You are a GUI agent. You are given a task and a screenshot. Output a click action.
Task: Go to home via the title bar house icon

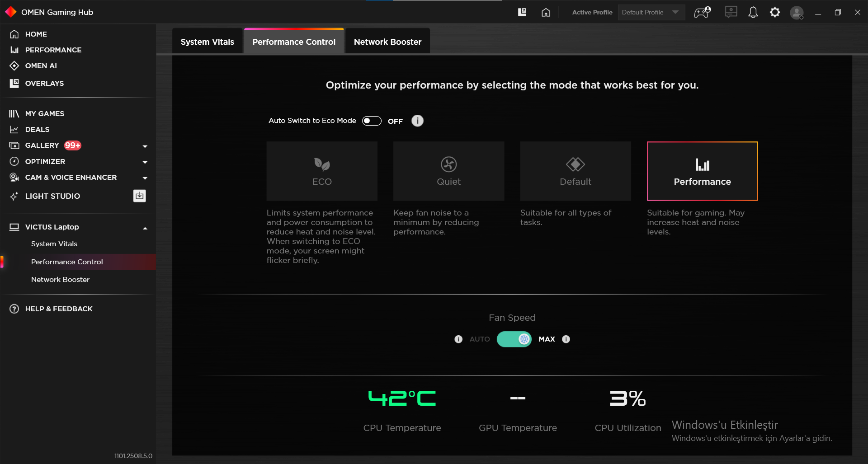pyautogui.click(x=546, y=12)
